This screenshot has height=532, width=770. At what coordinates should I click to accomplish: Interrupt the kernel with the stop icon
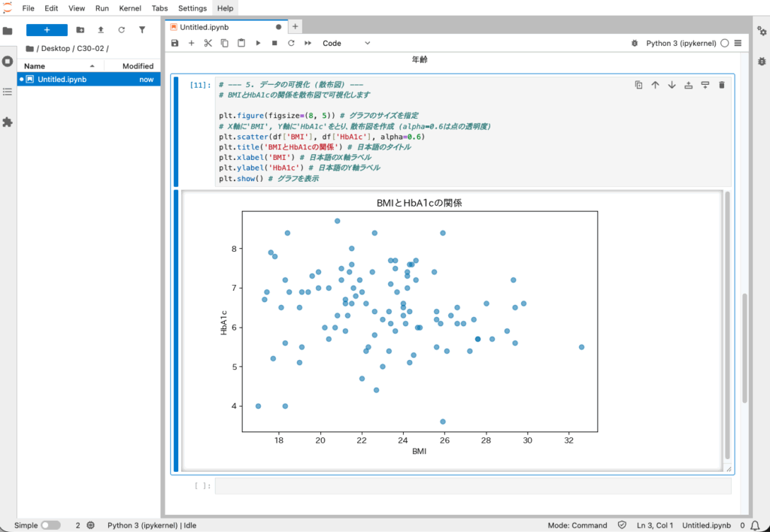click(274, 44)
